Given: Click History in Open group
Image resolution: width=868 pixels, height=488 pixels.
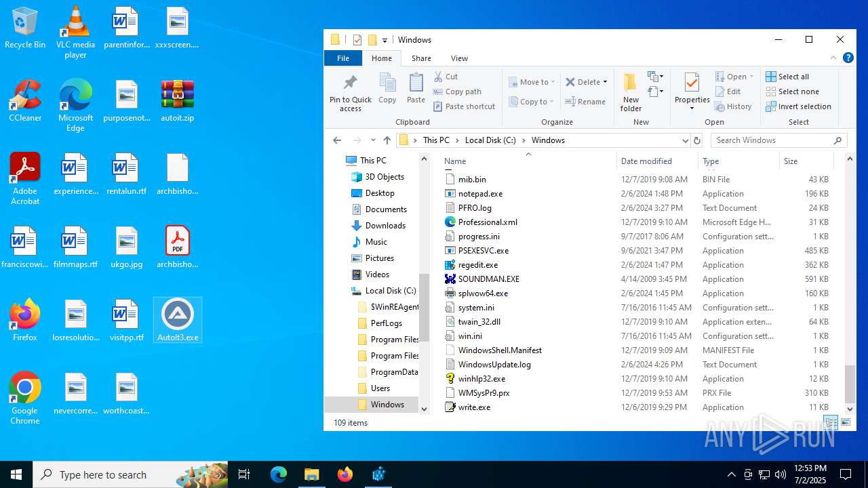Looking at the screenshot, I should click(x=733, y=106).
